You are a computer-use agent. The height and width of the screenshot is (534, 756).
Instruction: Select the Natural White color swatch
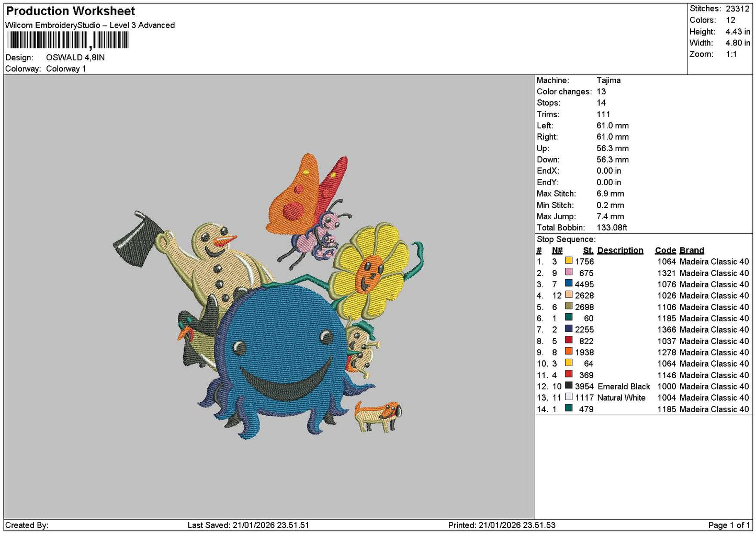[569, 397]
